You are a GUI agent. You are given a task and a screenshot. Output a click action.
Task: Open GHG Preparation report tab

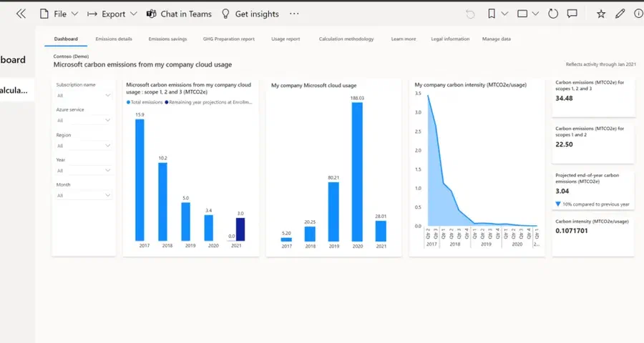229,39
